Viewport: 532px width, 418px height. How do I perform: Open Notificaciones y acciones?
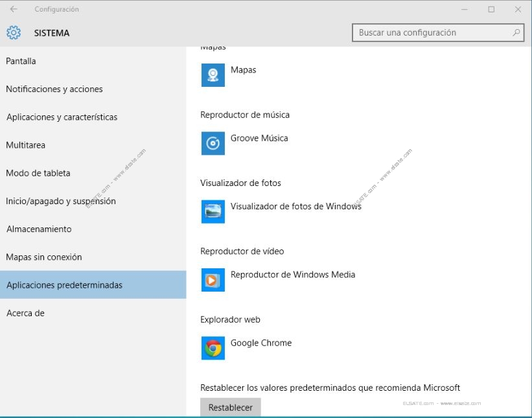click(x=93, y=89)
